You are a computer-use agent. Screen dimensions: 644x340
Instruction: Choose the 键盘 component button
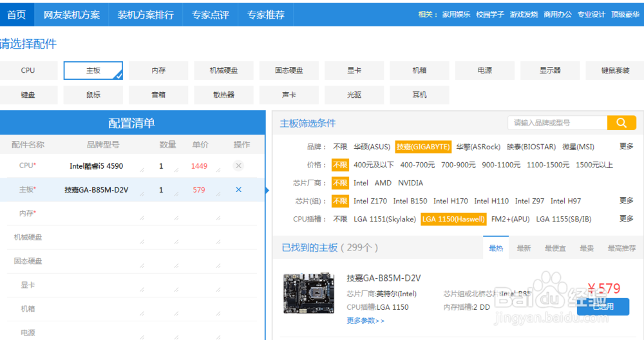tap(28, 95)
